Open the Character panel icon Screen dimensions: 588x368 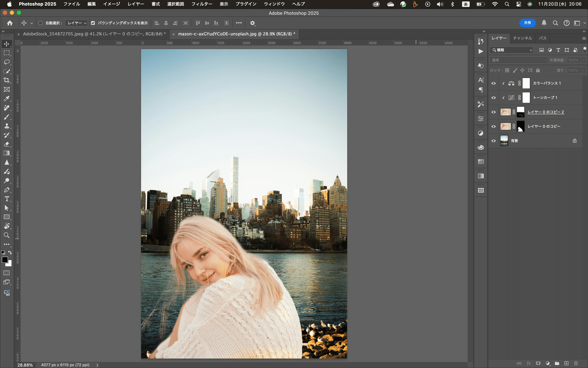click(481, 80)
